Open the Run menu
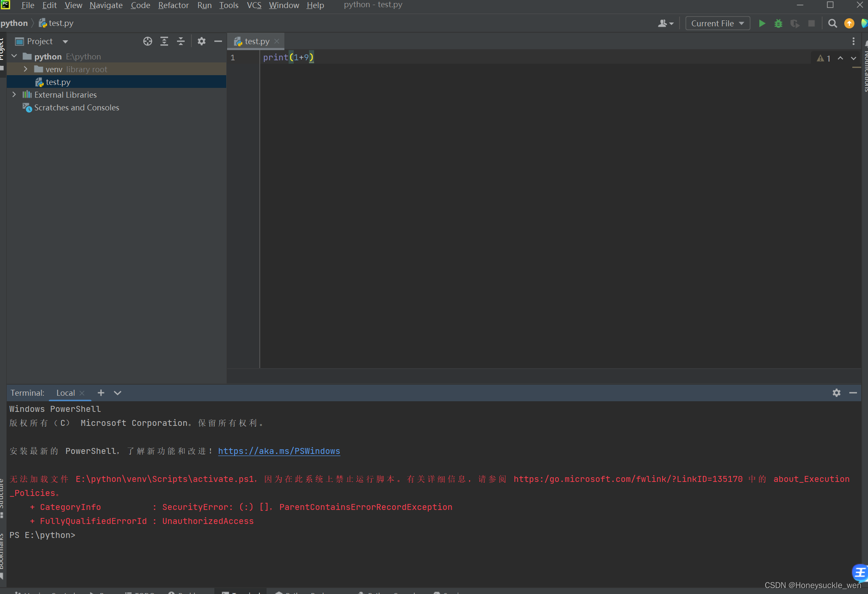The width and height of the screenshot is (868, 594). tap(205, 5)
